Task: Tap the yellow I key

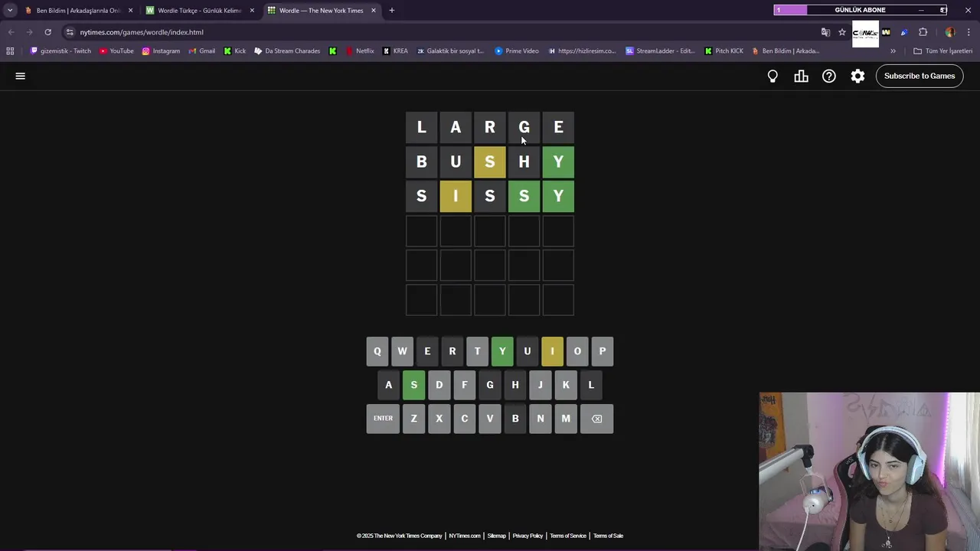Action: [552, 351]
